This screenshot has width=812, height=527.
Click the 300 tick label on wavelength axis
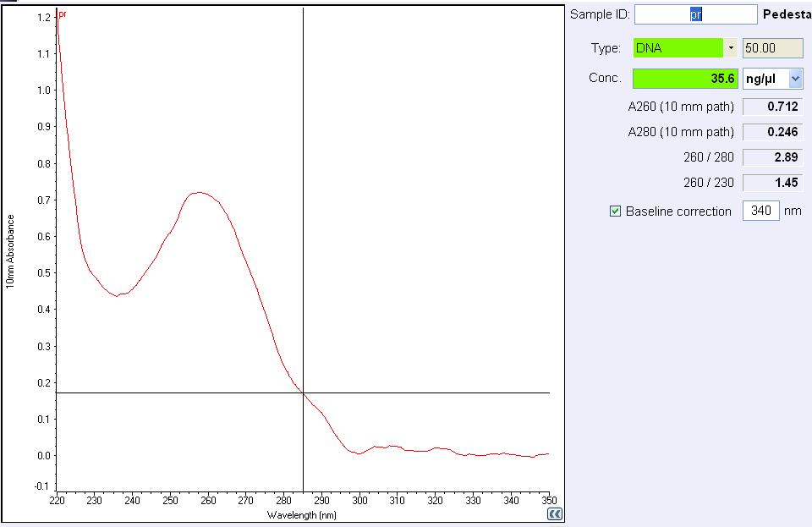pyautogui.click(x=359, y=499)
